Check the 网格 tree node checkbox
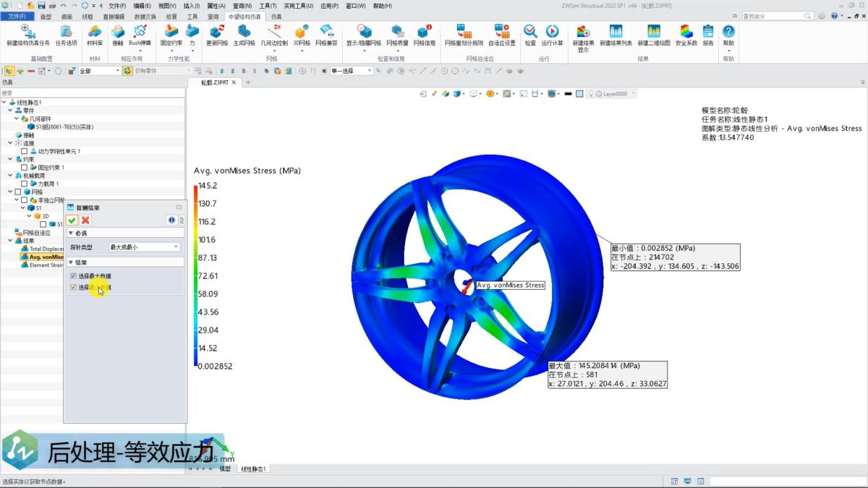 point(17,192)
